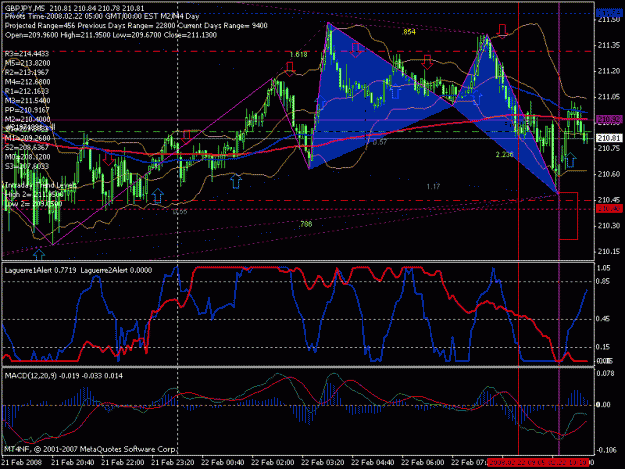Image resolution: width=625 pixels, height=469 pixels.
Task: Click the '21 Feb 20:40' time axis label
Action: point(73,463)
